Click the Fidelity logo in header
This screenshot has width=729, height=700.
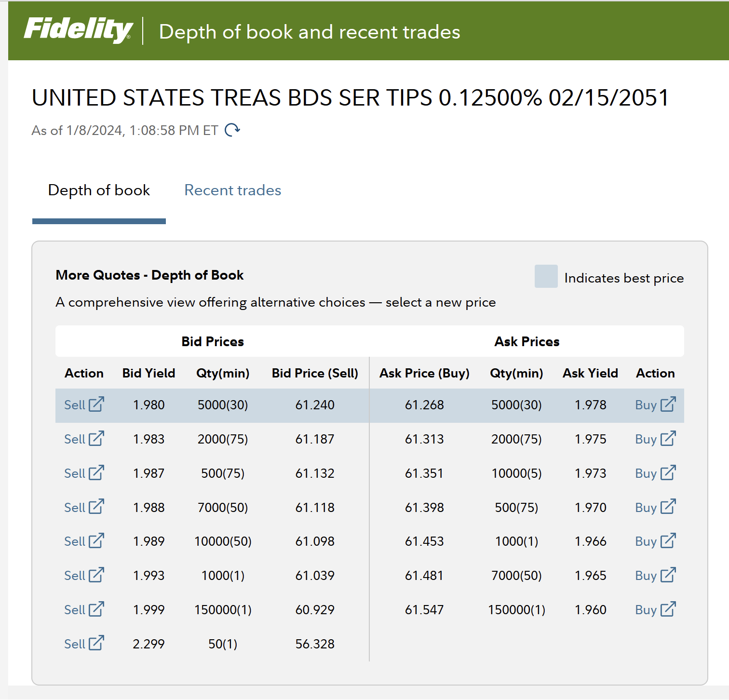click(x=78, y=30)
